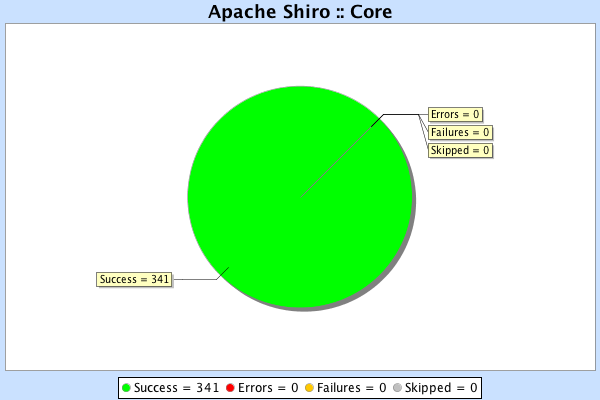
Task: Click 'Skipped = 0' text in legend
Action: (441, 388)
